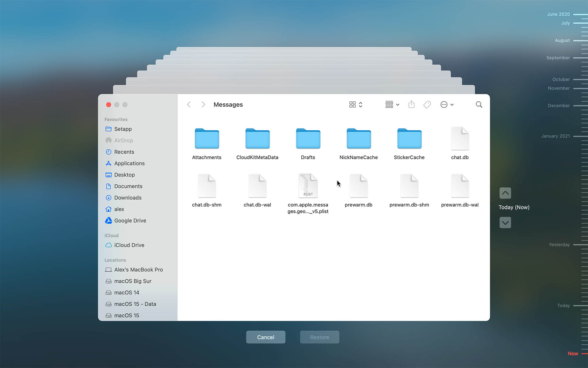Select iCloud Drive in sidebar

[x=130, y=245]
